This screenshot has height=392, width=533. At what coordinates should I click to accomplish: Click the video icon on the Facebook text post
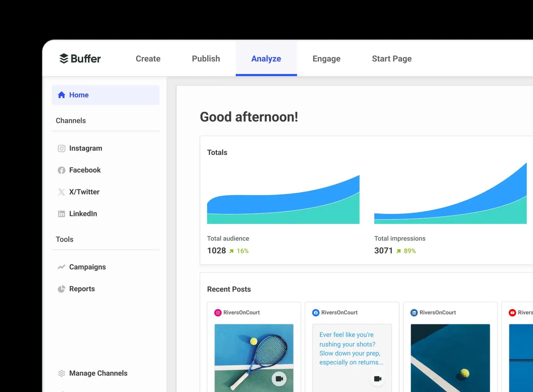pos(377,378)
